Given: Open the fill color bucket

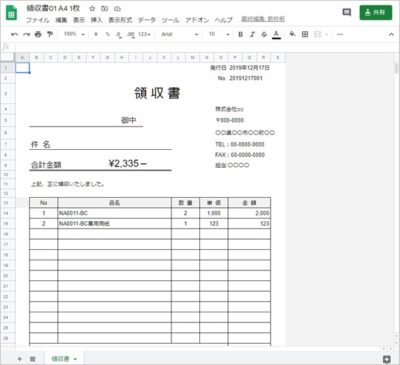Looking at the screenshot, I should pos(292,34).
